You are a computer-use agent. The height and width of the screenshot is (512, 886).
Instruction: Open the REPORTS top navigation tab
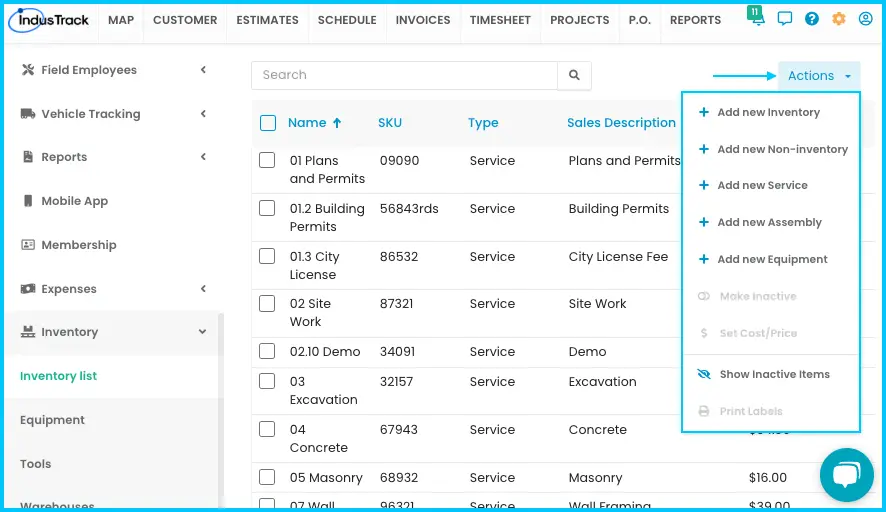click(x=696, y=20)
